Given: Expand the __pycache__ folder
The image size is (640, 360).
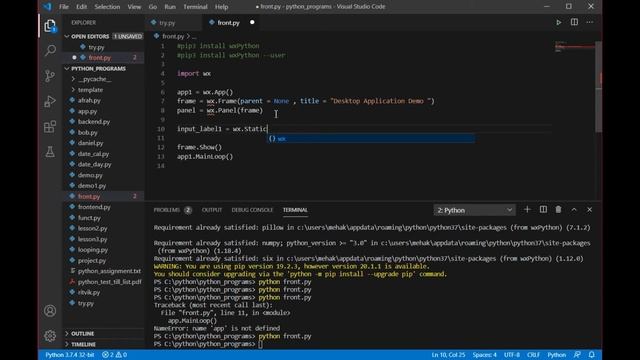Looking at the screenshot, I should pos(95,79).
